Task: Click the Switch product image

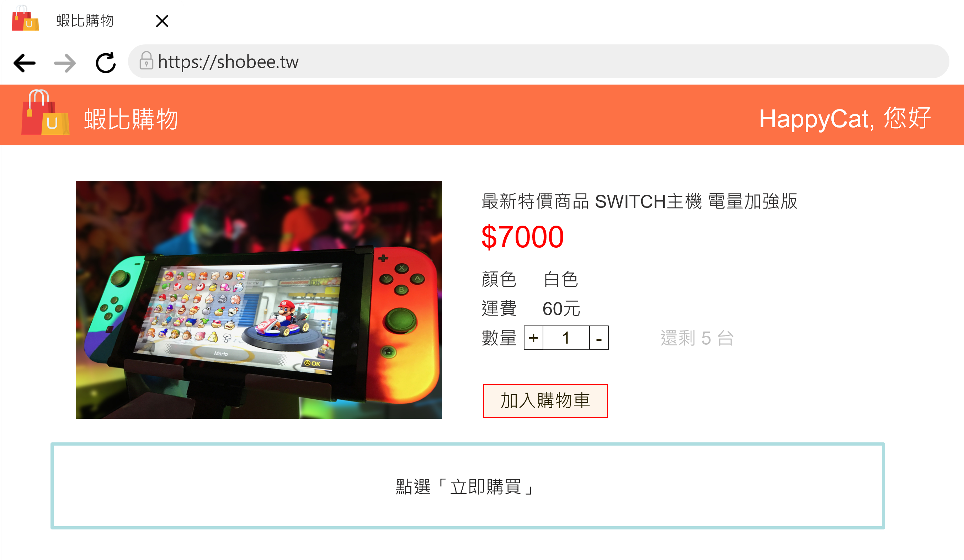Action: [x=259, y=300]
